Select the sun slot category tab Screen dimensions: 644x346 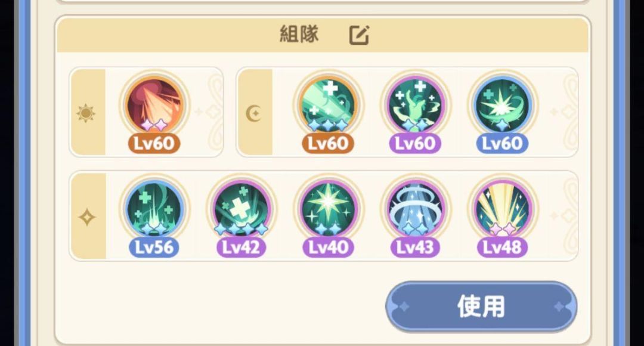point(88,113)
